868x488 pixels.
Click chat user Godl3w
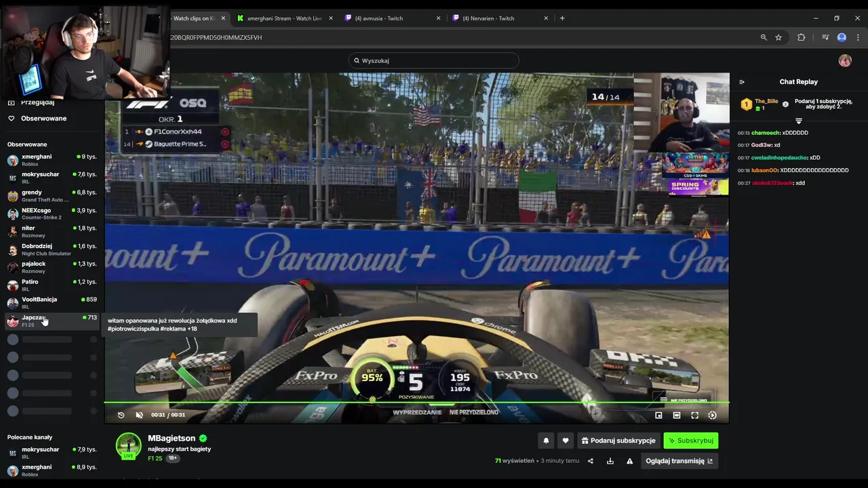762,145
